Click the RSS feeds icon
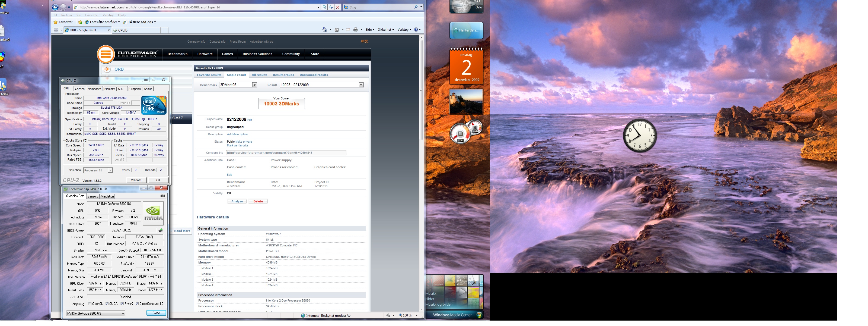 (x=336, y=30)
